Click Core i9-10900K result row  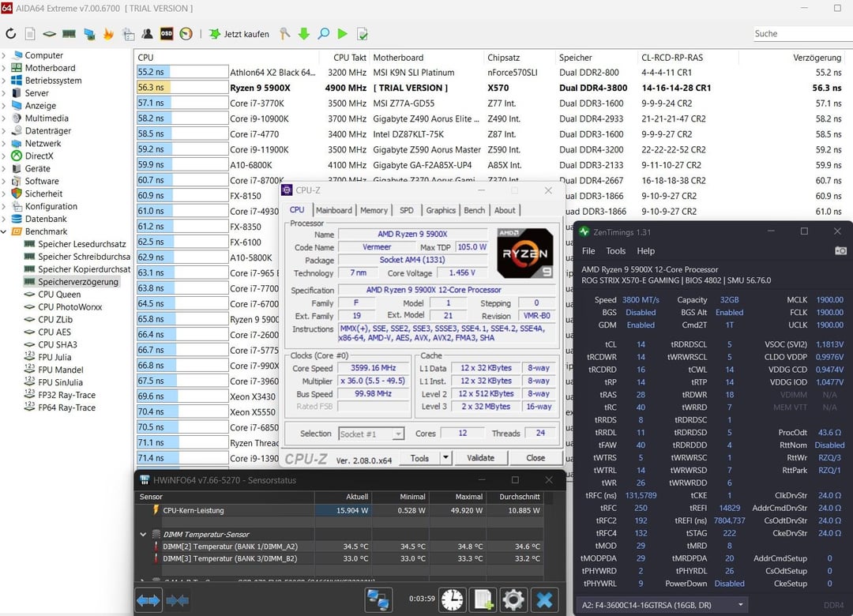point(490,118)
